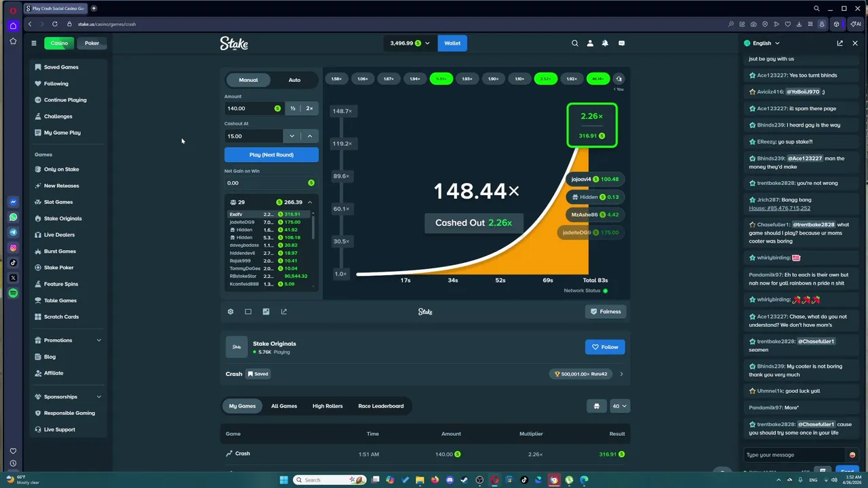The width and height of the screenshot is (868, 488).
Task: Open the English language dropdown
Action: 762,43
